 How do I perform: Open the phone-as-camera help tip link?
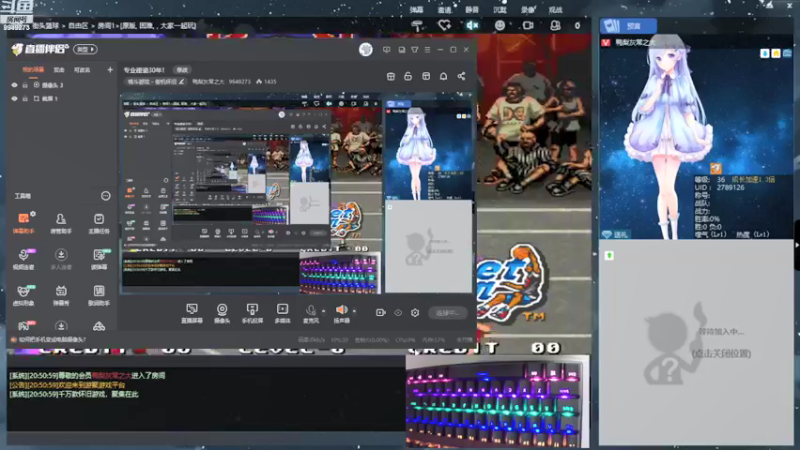[x=48, y=339]
